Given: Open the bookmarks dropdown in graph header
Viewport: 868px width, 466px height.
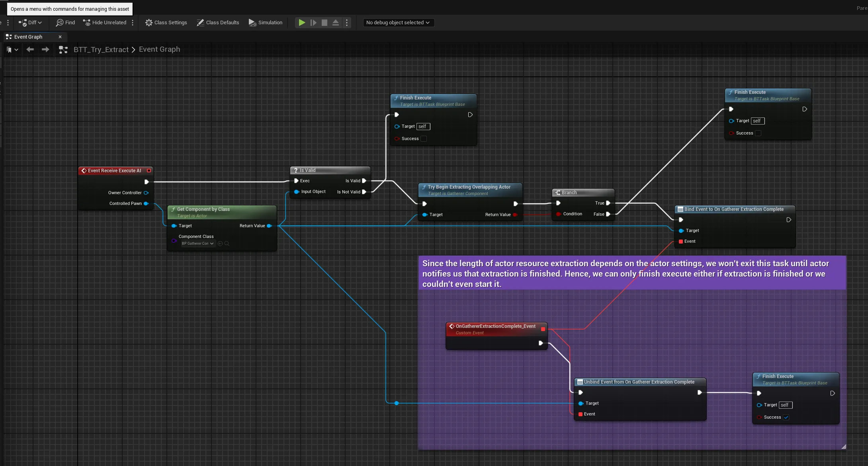Looking at the screenshot, I should 12,50.
